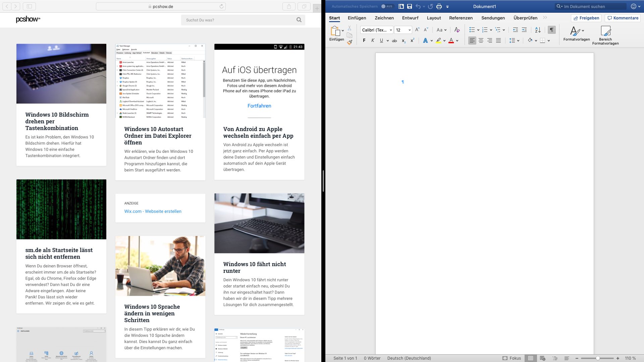Viewport: 644px width, 362px height.
Task: Expand the font color dropdown arrow
Action: [x=457, y=41]
